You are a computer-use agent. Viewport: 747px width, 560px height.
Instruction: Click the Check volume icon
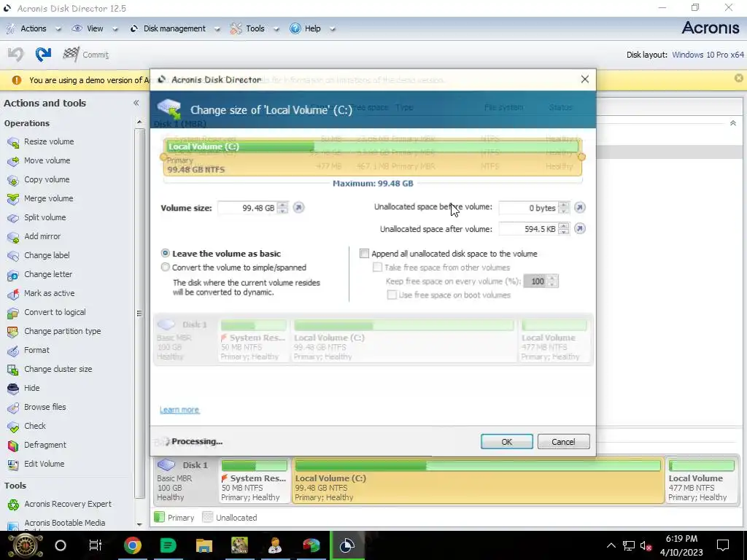13,426
